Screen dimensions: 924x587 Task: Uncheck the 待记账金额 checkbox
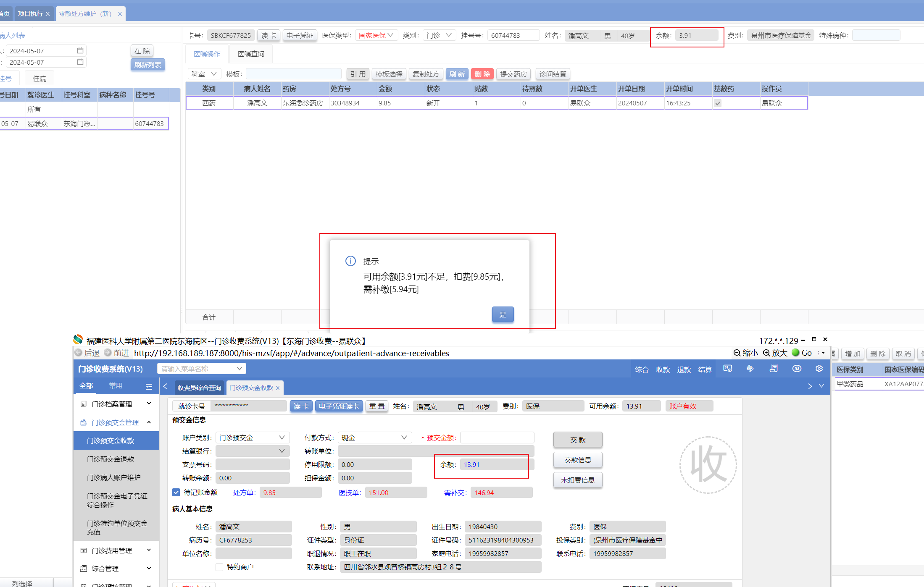(x=176, y=492)
